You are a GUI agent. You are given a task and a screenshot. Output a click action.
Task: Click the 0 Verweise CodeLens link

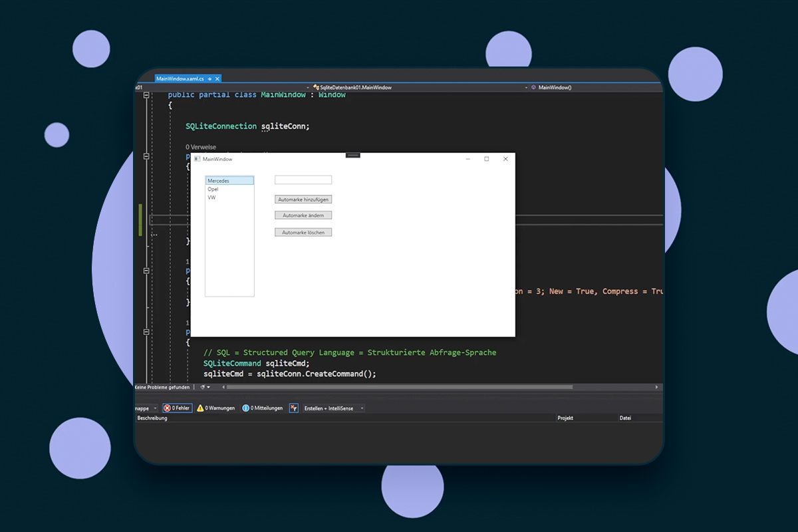[x=201, y=147]
